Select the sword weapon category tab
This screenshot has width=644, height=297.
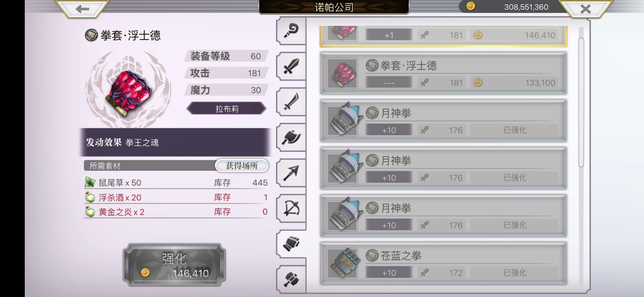(x=291, y=66)
